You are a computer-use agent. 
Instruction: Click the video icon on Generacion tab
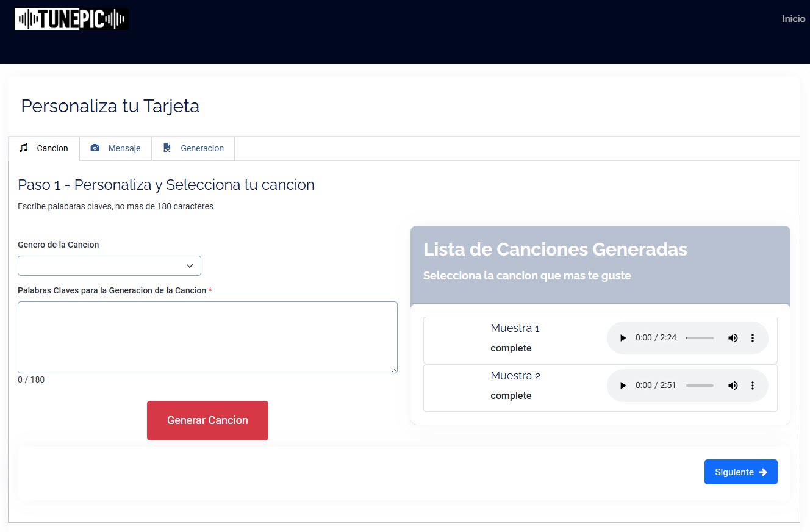(x=167, y=148)
